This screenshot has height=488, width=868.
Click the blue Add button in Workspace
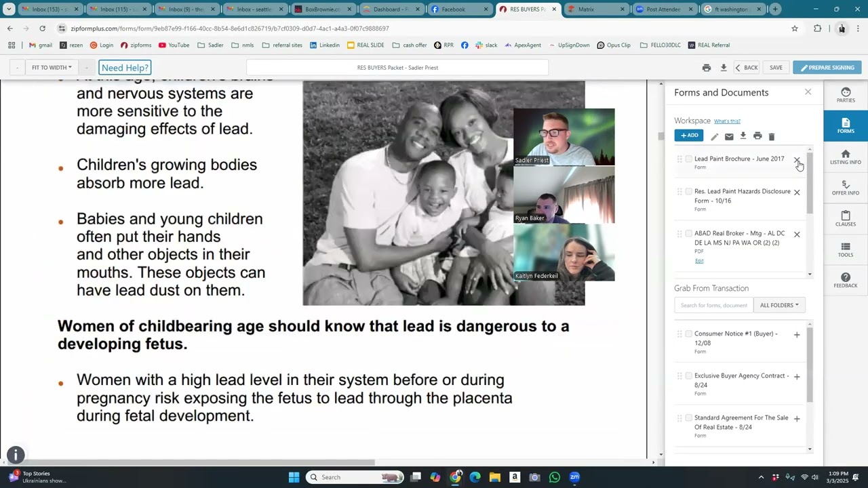coord(689,136)
